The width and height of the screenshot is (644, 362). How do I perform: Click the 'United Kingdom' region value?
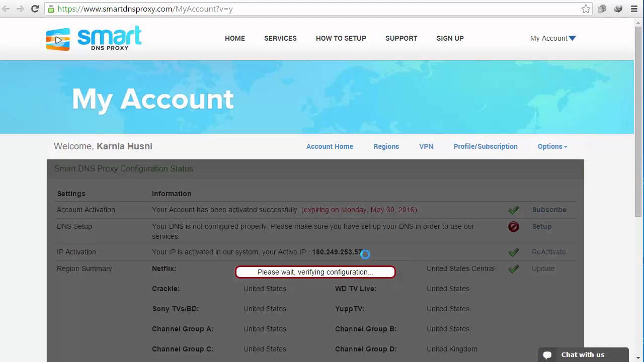[452, 349]
